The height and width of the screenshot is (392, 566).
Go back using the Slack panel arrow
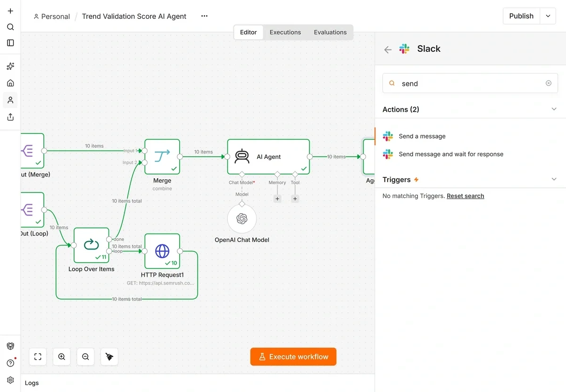point(388,50)
